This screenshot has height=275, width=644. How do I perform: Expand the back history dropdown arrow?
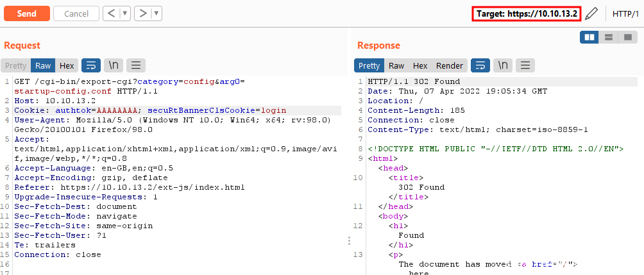[x=125, y=13]
